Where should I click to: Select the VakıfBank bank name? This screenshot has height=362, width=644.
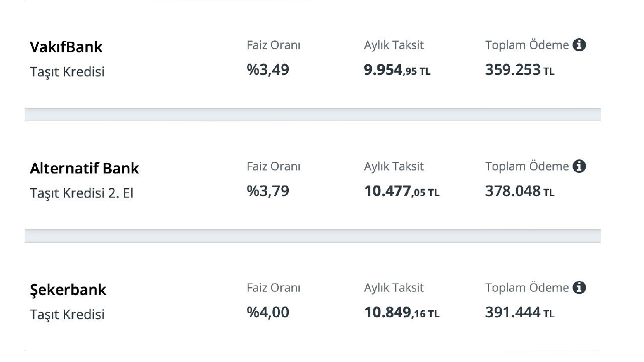pyautogui.click(x=66, y=47)
